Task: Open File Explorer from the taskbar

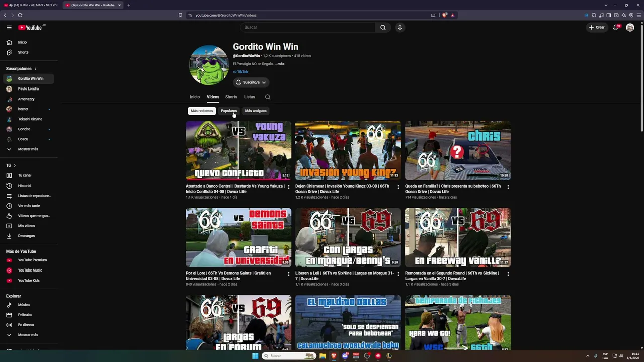Action: (x=323, y=356)
